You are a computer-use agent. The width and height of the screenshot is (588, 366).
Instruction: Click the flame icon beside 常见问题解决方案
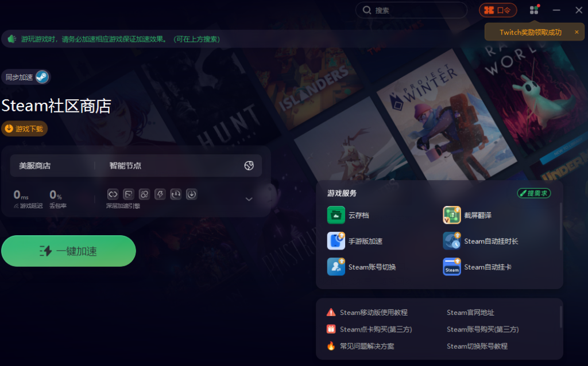(331, 346)
